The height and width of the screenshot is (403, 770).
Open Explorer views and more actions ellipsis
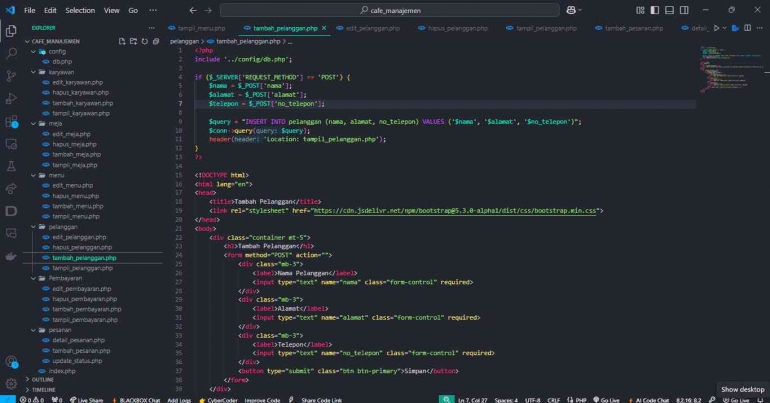151,28
